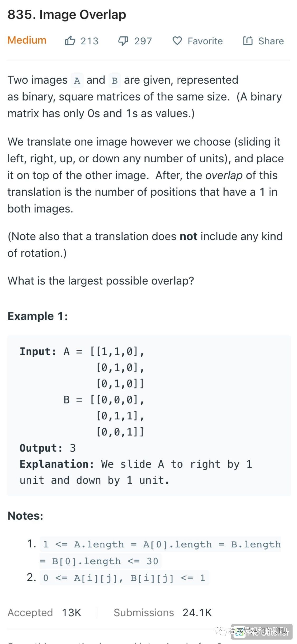
Task: Click the 213 likes count
Action: pos(89,41)
